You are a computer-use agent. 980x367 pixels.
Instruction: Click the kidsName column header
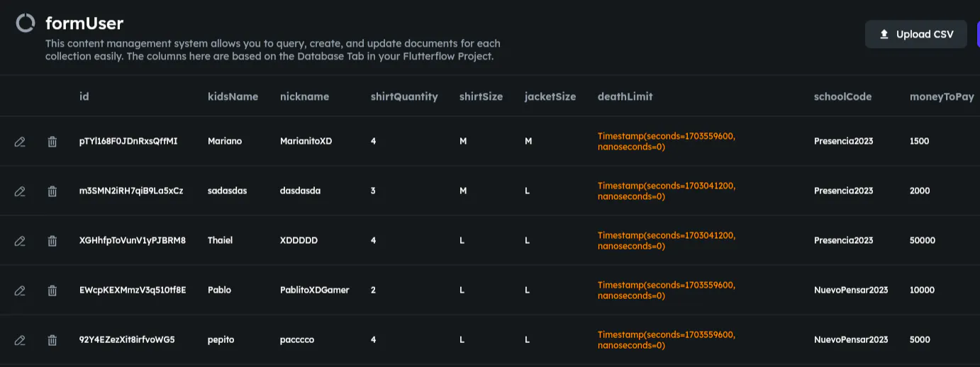tap(233, 96)
